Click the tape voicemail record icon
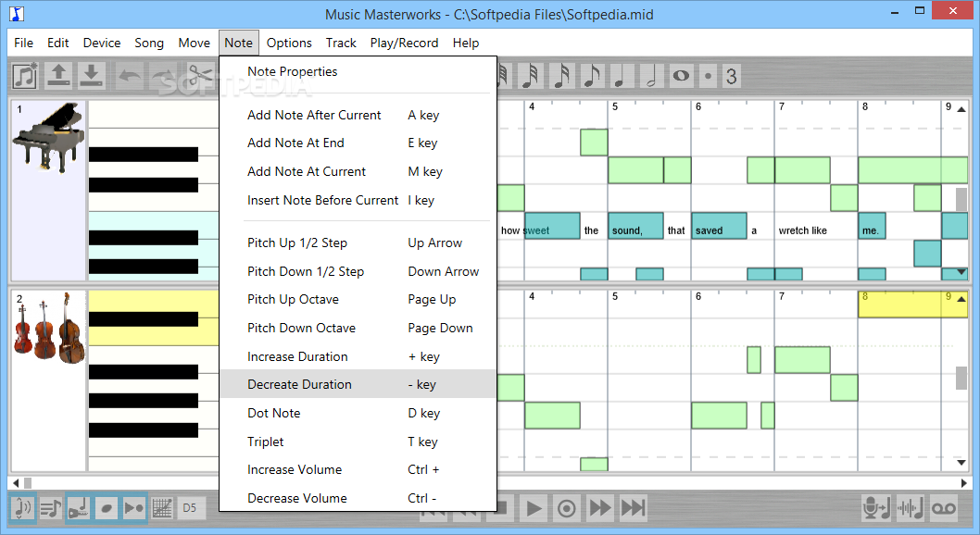 coord(944,507)
